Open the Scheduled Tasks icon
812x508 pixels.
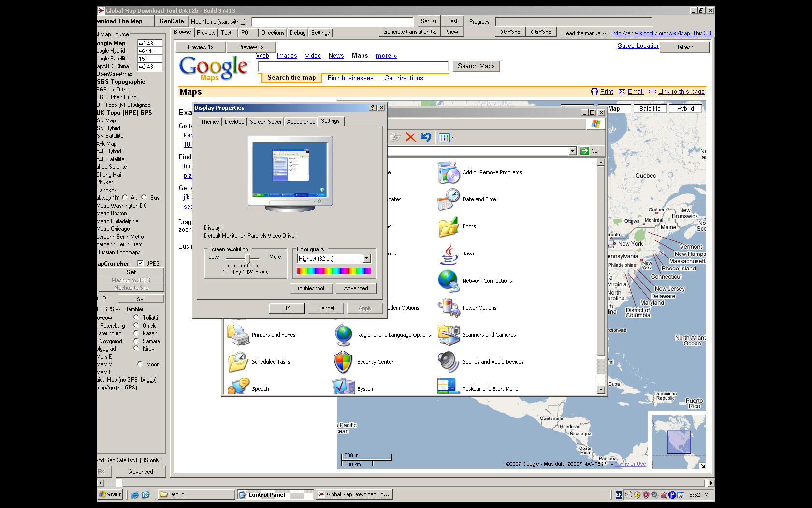pos(238,362)
